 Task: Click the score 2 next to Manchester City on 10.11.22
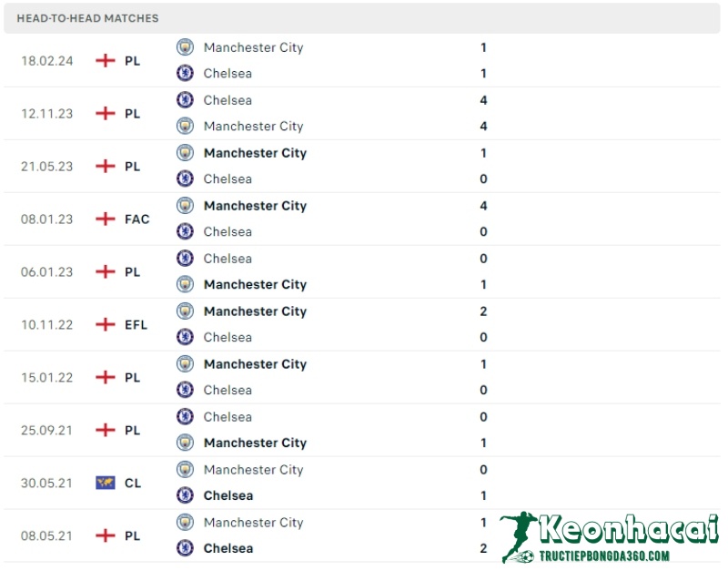pos(483,311)
